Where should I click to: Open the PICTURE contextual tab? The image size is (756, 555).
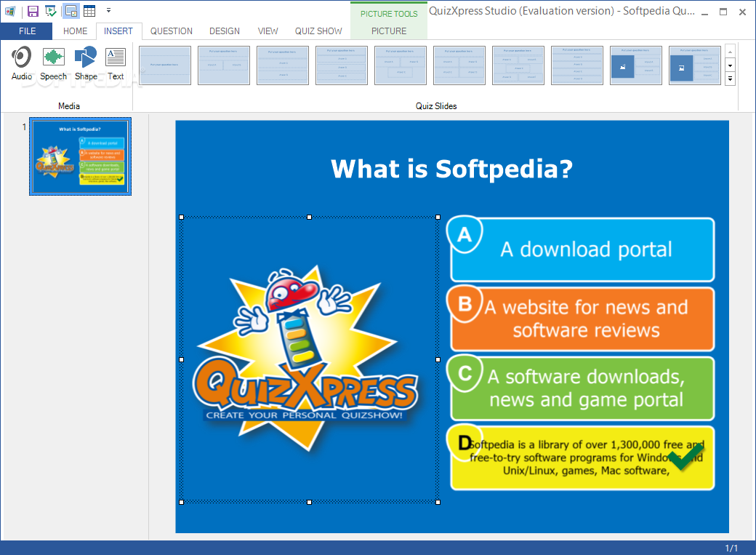click(x=389, y=31)
